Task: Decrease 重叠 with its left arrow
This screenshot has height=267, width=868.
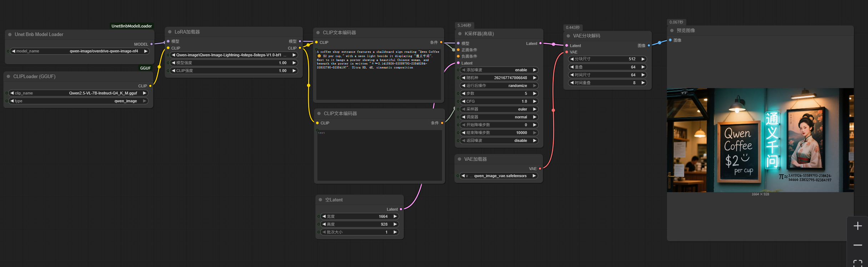Action: (572, 67)
